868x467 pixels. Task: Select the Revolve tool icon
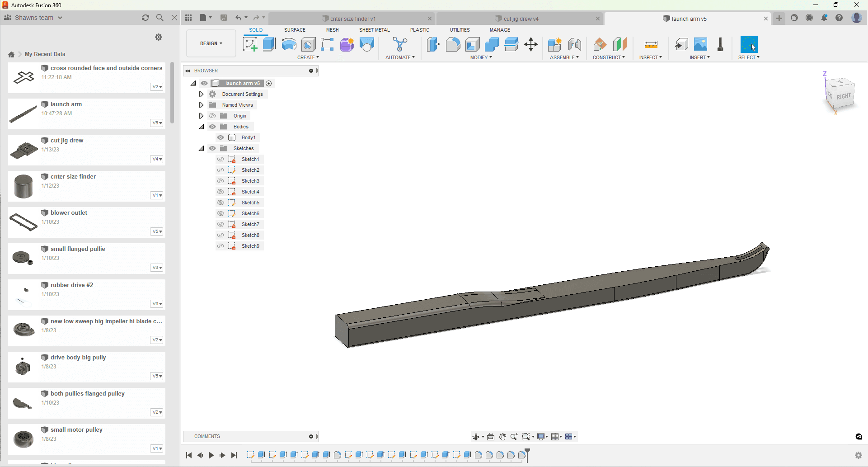(x=289, y=44)
